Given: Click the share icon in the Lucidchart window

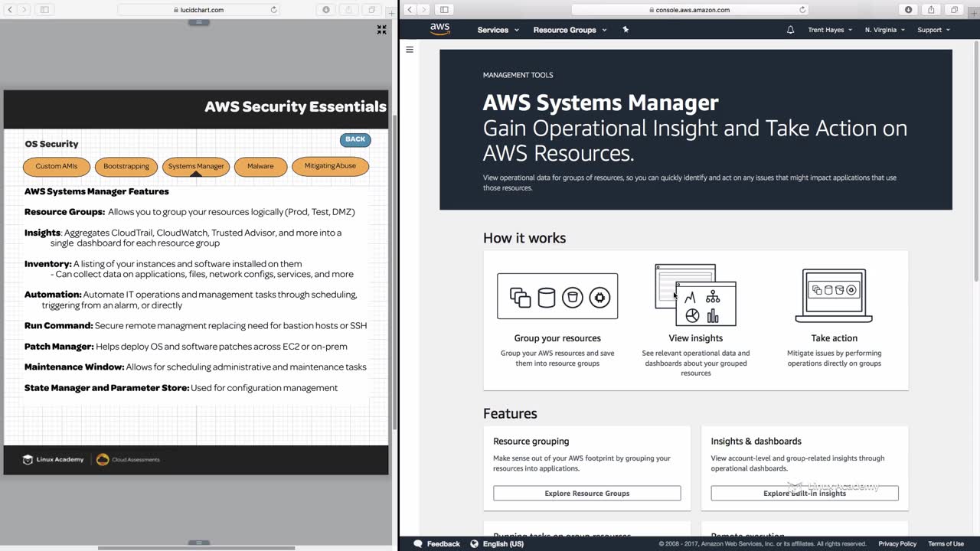Looking at the screenshot, I should pos(349,10).
